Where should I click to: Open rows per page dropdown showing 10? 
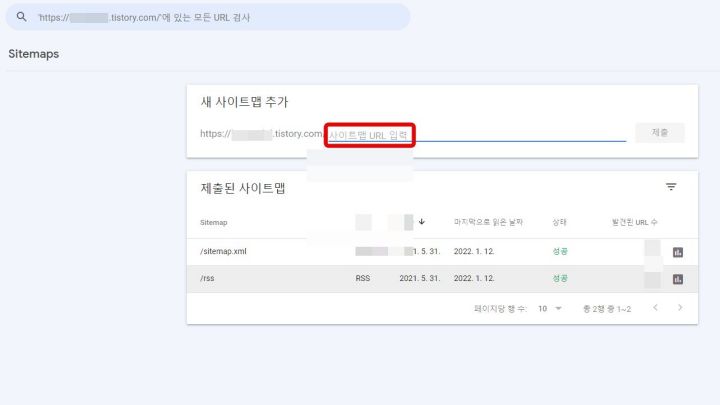(x=550, y=309)
